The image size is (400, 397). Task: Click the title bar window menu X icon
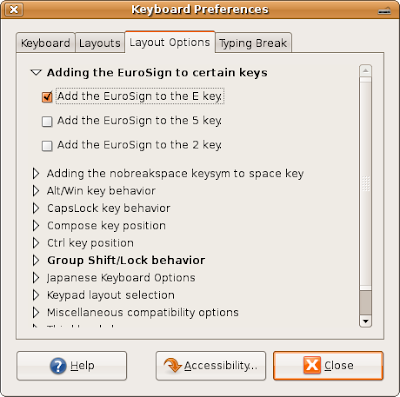14,9
